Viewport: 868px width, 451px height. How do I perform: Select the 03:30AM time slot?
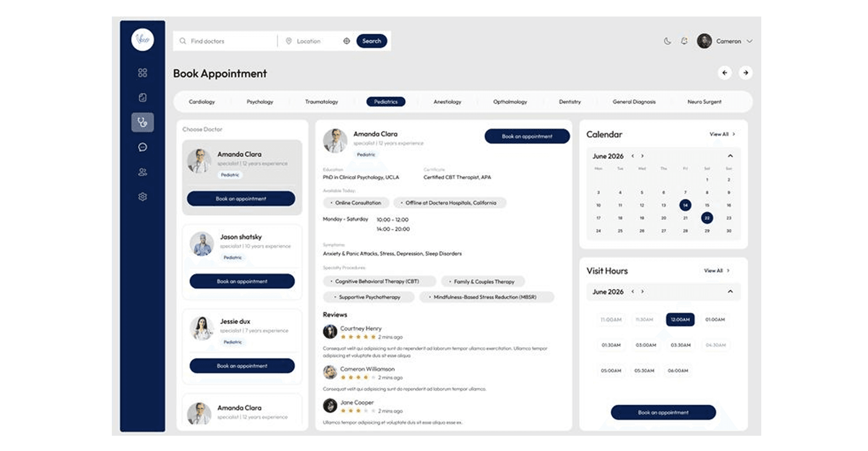point(680,345)
